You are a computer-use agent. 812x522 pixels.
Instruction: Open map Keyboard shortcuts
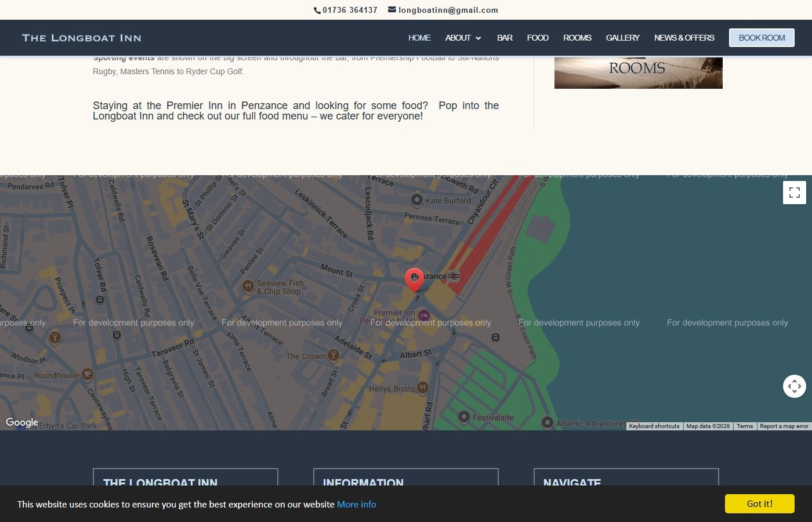(x=654, y=426)
